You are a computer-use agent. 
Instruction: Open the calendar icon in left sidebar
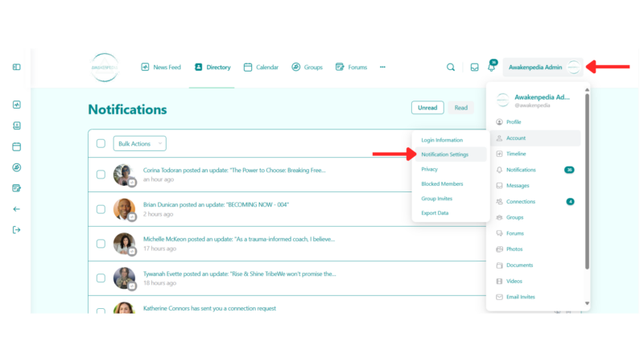(16, 146)
